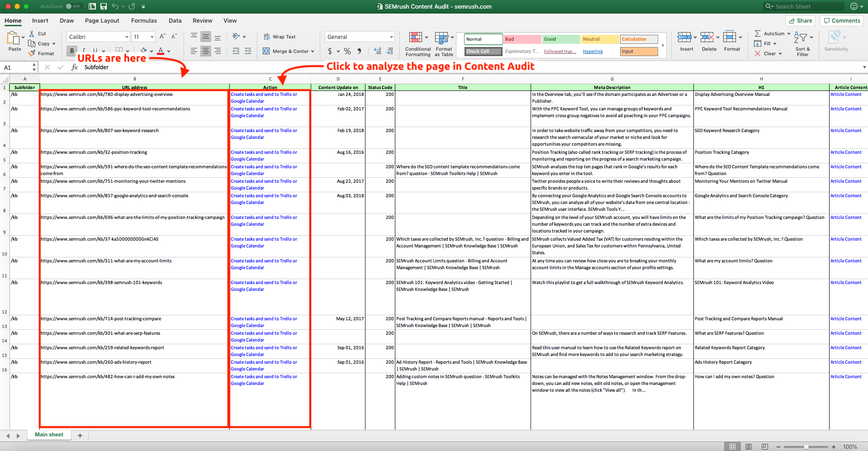Toggle Wrap Text option
Image resolution: width=868 pixels, height=451 pixels.
(x=279, y=37)
